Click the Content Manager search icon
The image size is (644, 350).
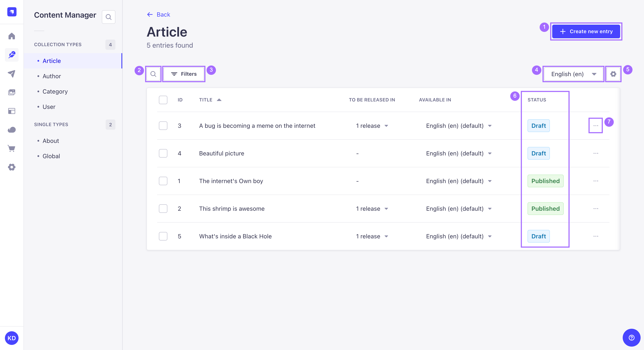tap(108, 17)
